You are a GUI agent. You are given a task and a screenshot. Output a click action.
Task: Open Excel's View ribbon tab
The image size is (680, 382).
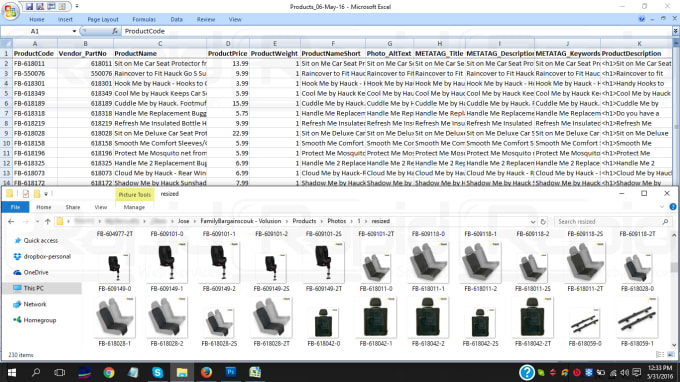pos(235,20)
